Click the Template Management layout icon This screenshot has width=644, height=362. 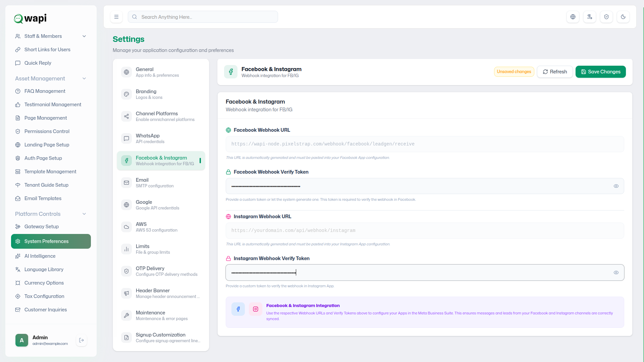click(18, 172)
